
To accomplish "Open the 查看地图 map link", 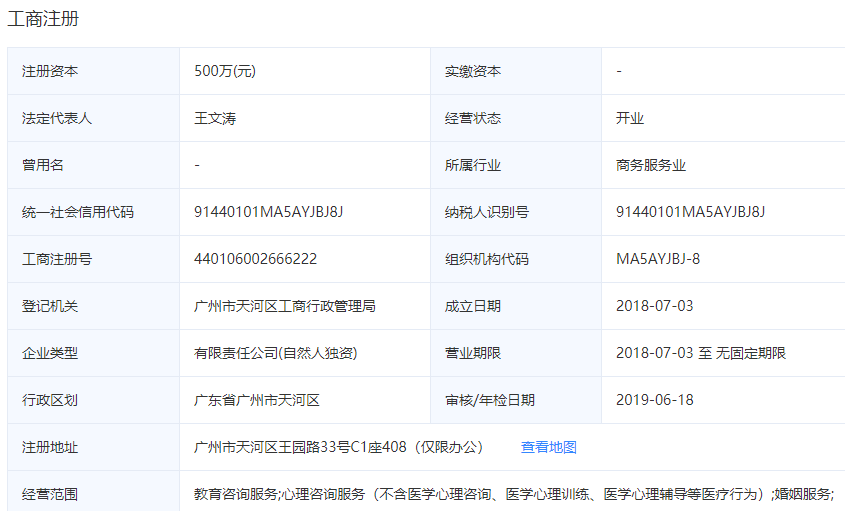I will (549, 447).
